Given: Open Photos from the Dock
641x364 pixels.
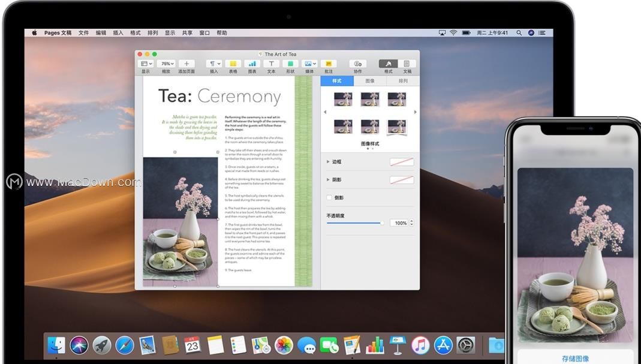Looking at the screenshot, I should pos(284,345).
